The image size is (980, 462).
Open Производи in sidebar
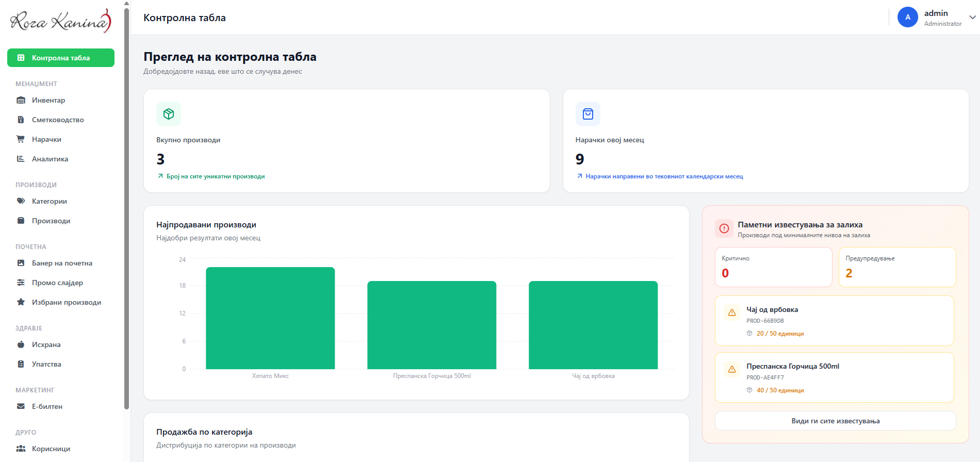[x=61, y=221]
